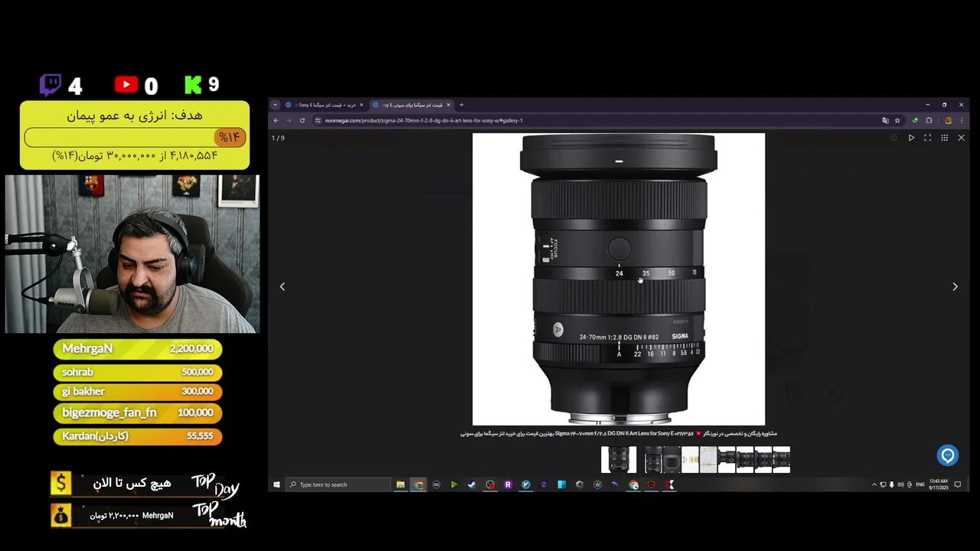Click the green play-triangle taskbar icon
Image resolution: width=980 pixels, height=551 pixels.
coord(454,484)
